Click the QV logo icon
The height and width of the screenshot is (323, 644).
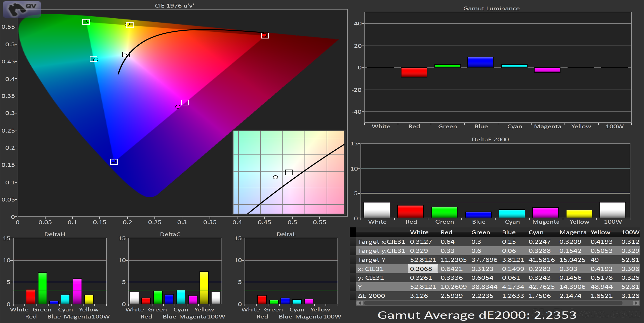(22, 10)
